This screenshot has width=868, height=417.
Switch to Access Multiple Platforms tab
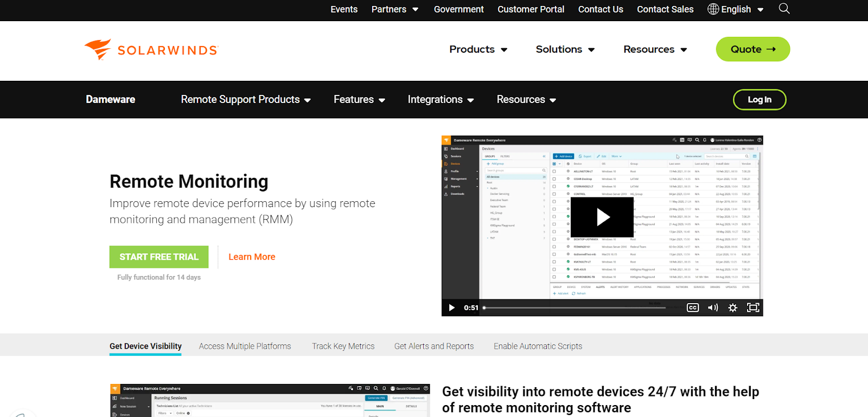tap(245, 347)
